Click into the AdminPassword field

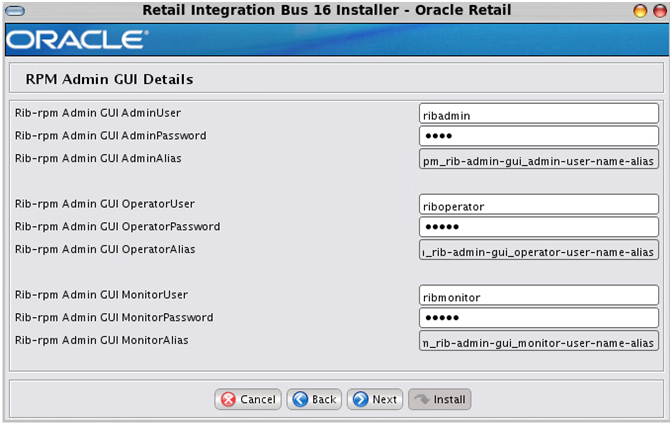pos(539,136)
